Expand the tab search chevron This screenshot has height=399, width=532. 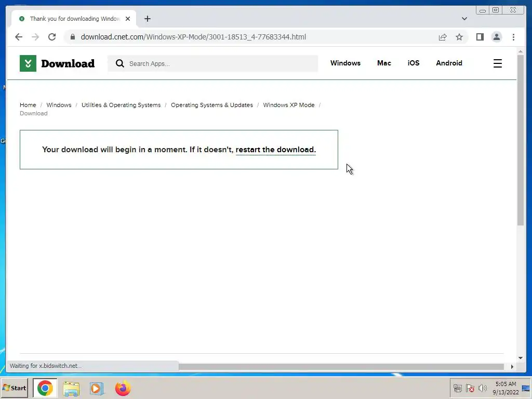pyautogui.click(x=464, y=19)
